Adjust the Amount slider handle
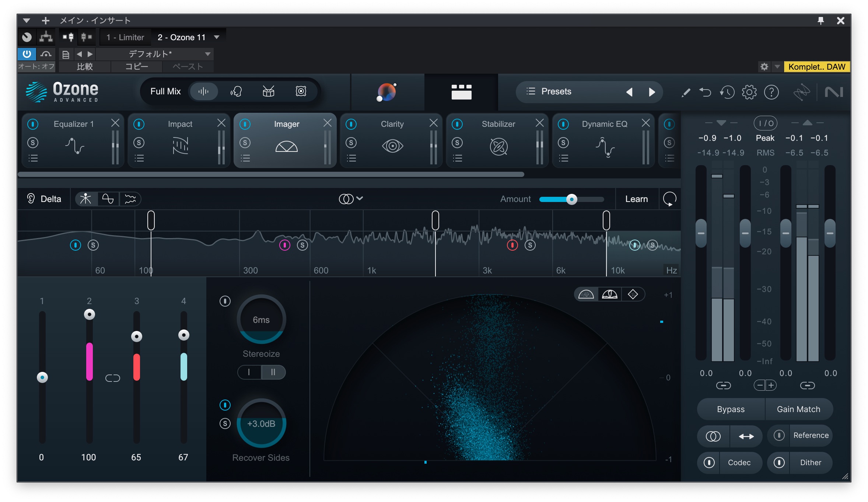 point(571,199)
